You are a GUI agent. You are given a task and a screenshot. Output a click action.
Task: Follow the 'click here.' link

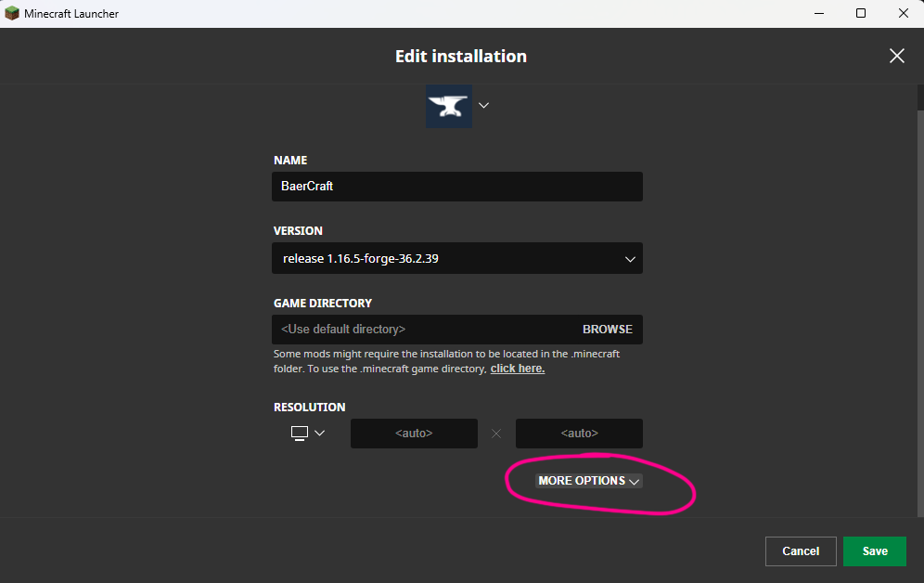point(518,369)
